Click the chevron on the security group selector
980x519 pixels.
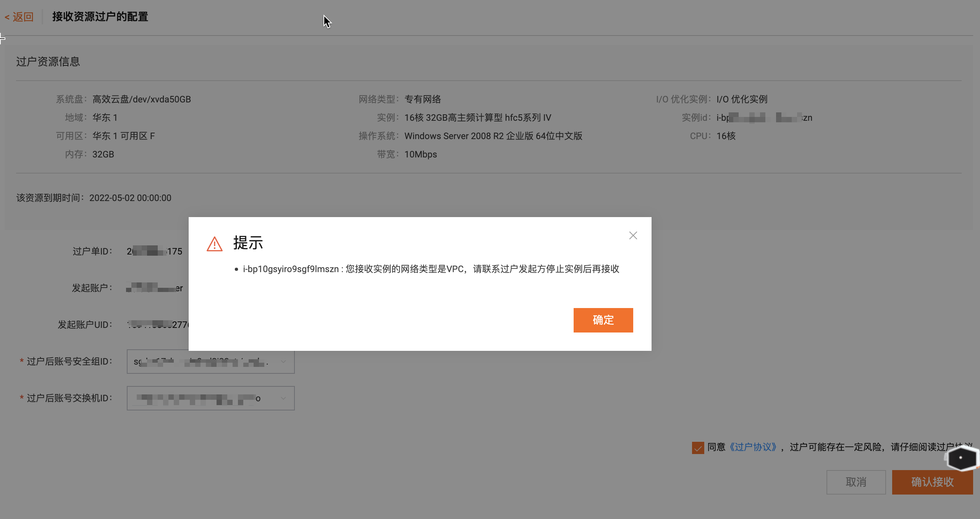tap(283, 362)
